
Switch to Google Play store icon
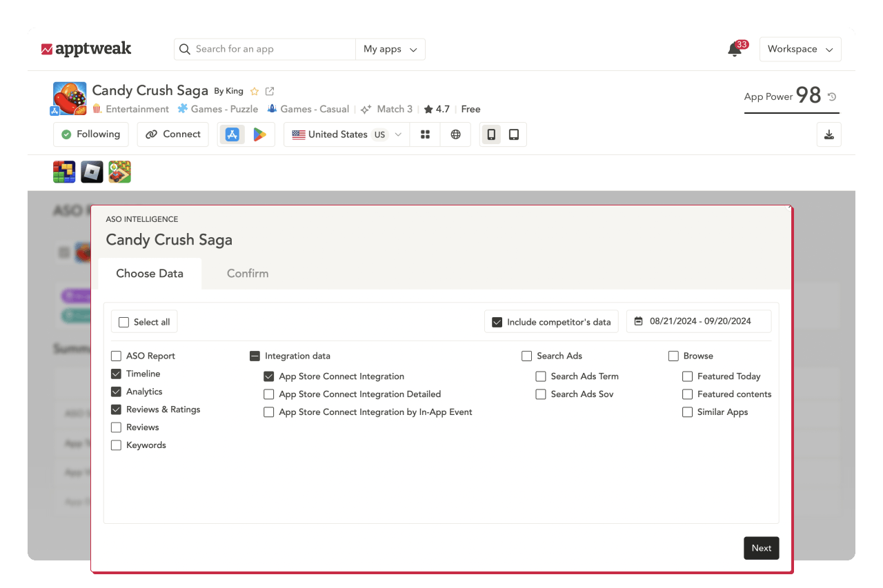260,134
